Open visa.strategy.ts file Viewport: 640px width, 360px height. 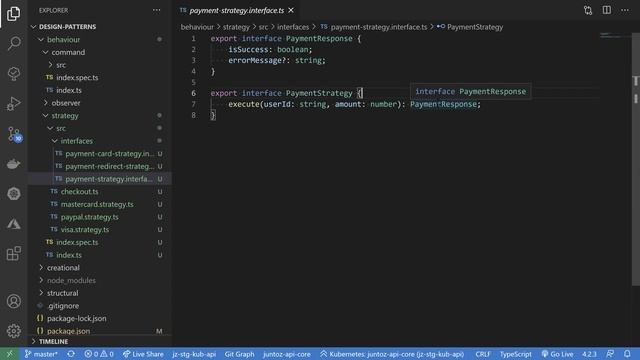84,229
